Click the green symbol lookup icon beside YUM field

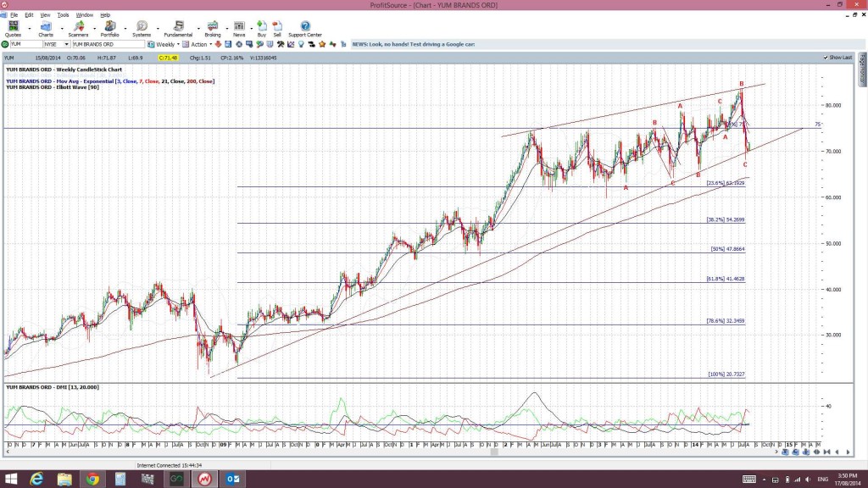5,44
